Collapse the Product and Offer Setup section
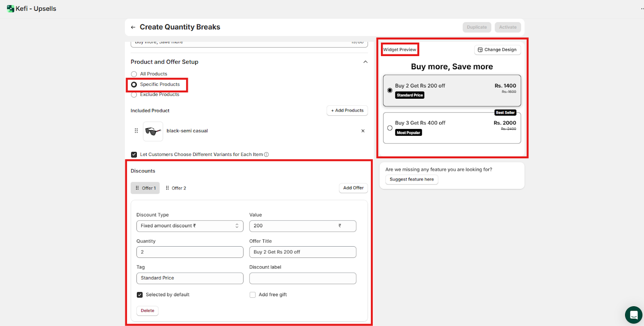 tap(365, 62)
